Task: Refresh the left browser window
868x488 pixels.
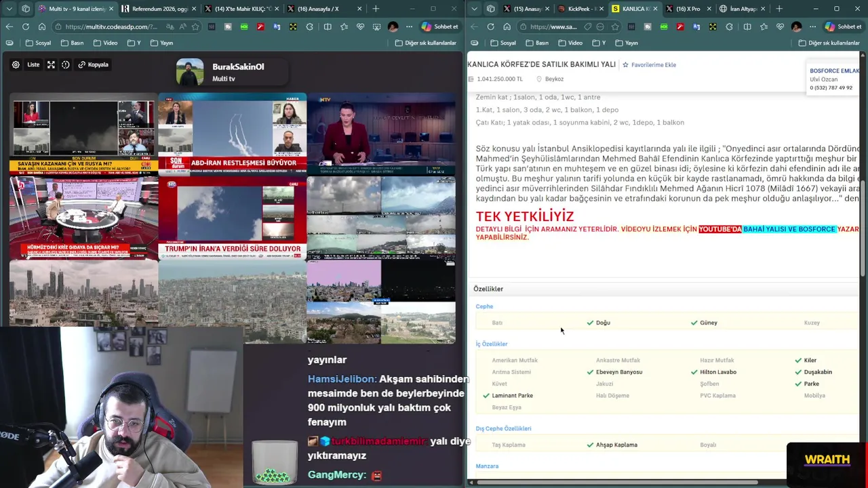Action: (25, 26)
